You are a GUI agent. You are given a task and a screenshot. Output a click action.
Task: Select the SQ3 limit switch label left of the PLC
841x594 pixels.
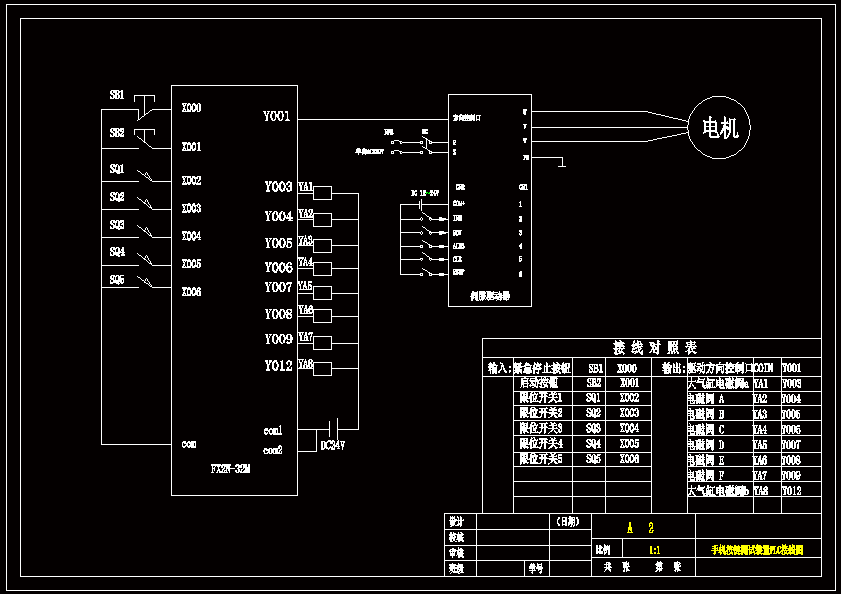point(117,224)
